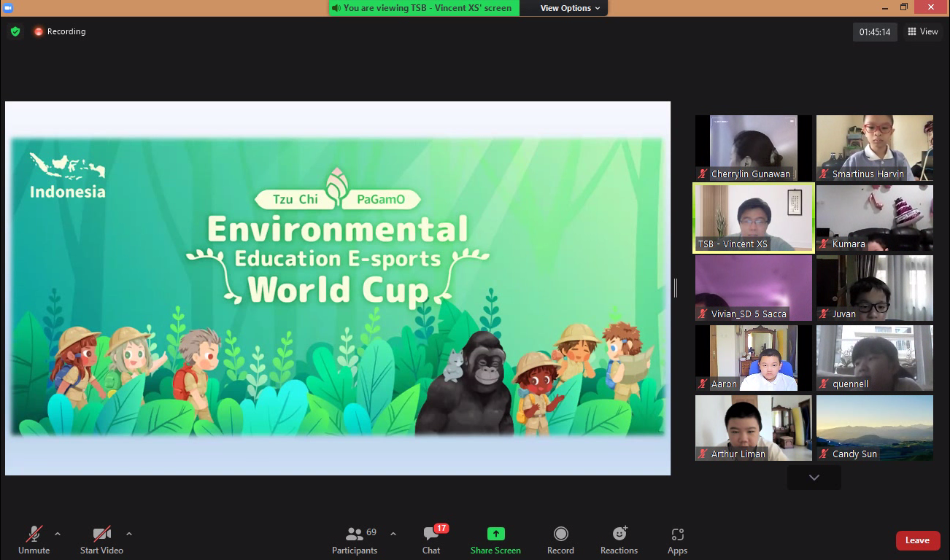Click the Record button
Image resolution: width=950 pixels, height=560 pixels.
tap(560, 540)
